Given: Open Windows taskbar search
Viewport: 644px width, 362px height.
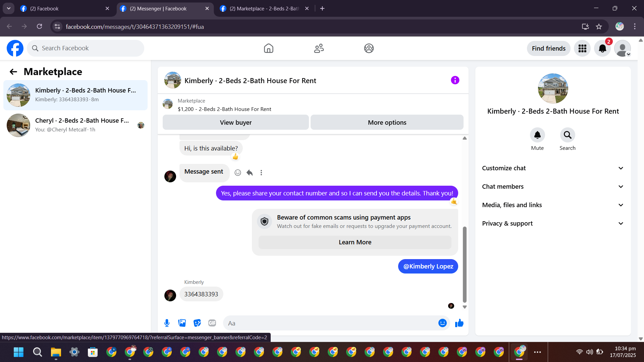Looking at the screenshot, I should (x=37, y=352).
